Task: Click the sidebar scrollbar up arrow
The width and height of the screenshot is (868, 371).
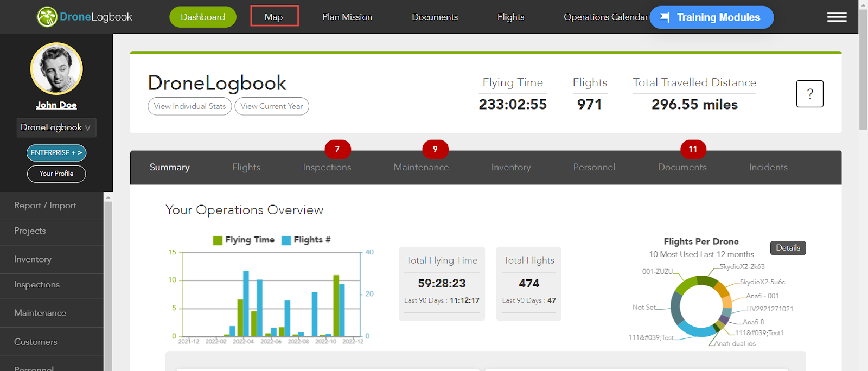Action: pos(108,197)
